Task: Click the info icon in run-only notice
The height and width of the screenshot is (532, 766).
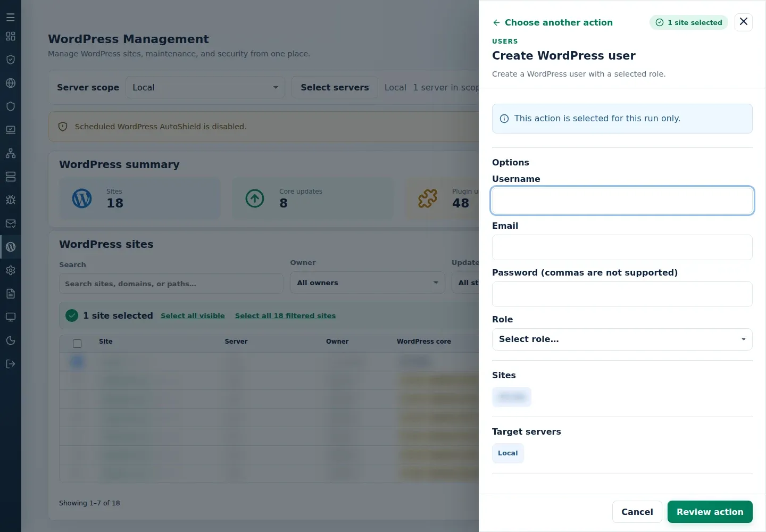Action: [x=504, y=119]
